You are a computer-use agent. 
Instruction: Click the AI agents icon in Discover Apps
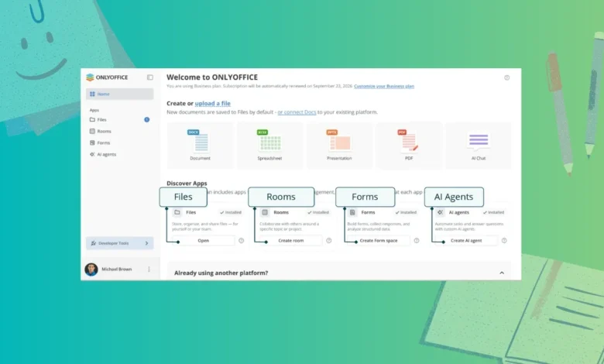tap(441, 212)
